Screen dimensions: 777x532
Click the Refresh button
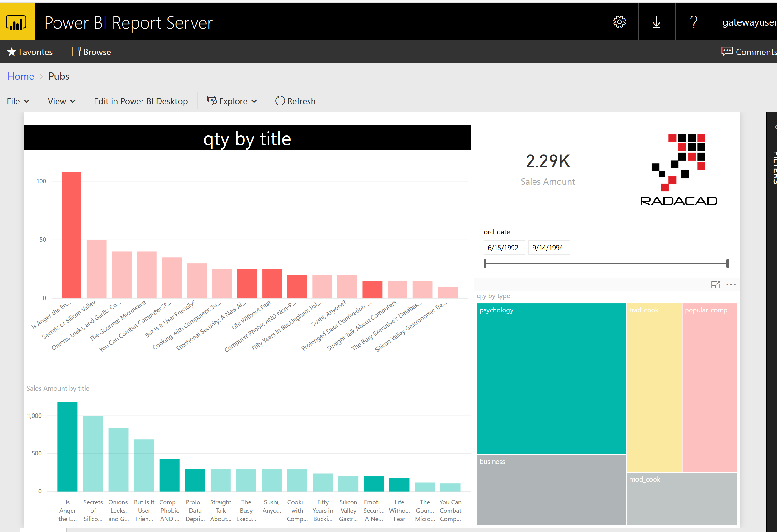coord(295,101)
